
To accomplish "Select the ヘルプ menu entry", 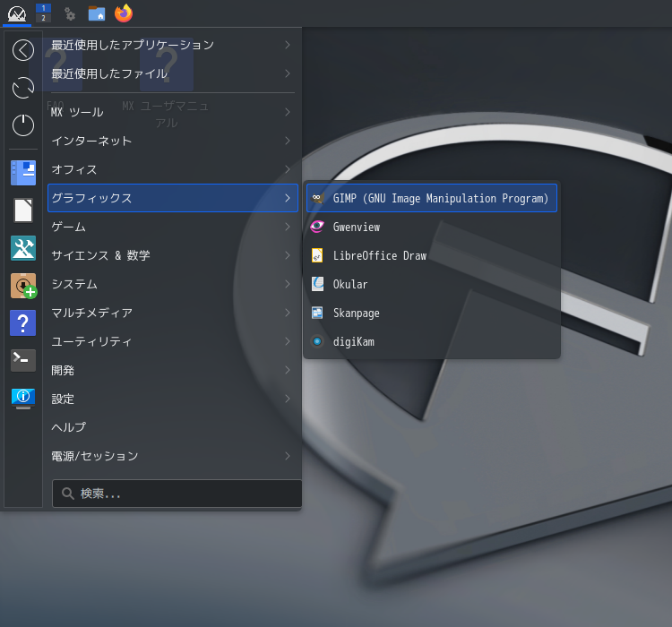I will (173, 427).
